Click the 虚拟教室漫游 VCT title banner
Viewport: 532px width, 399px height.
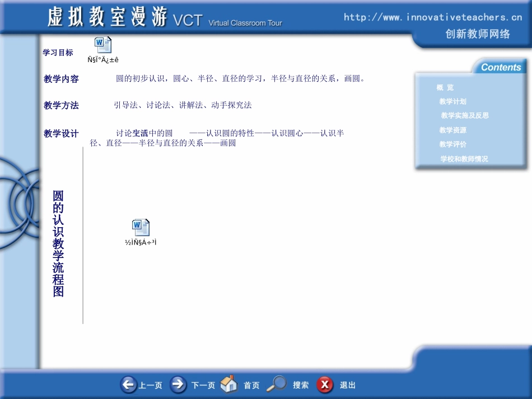tap(125, 17)
